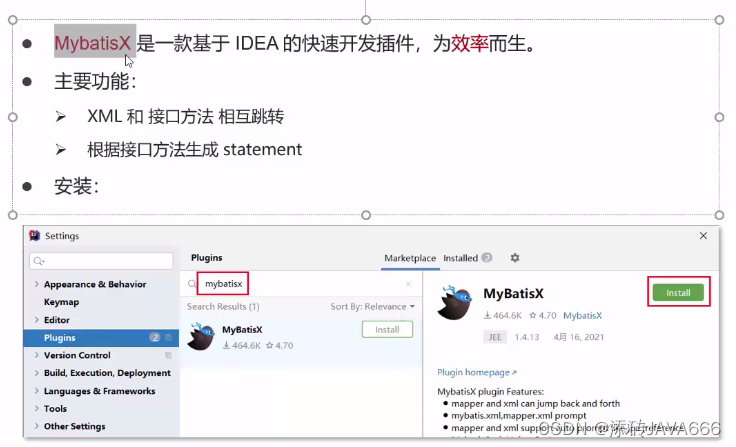736x447 pixels.
Task: Click the MyBatisX bird logo in search results
Action: [x=201, y=337]
